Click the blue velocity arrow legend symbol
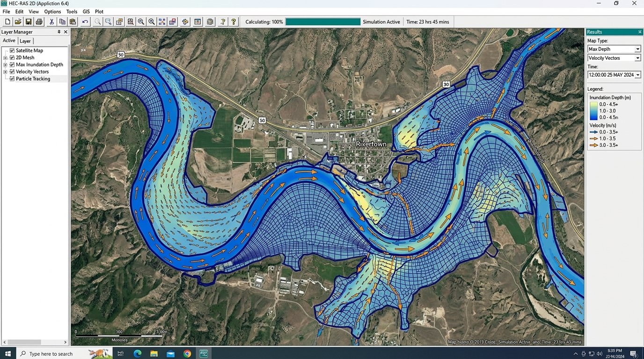Screen dimensions: 644x359 593,132
